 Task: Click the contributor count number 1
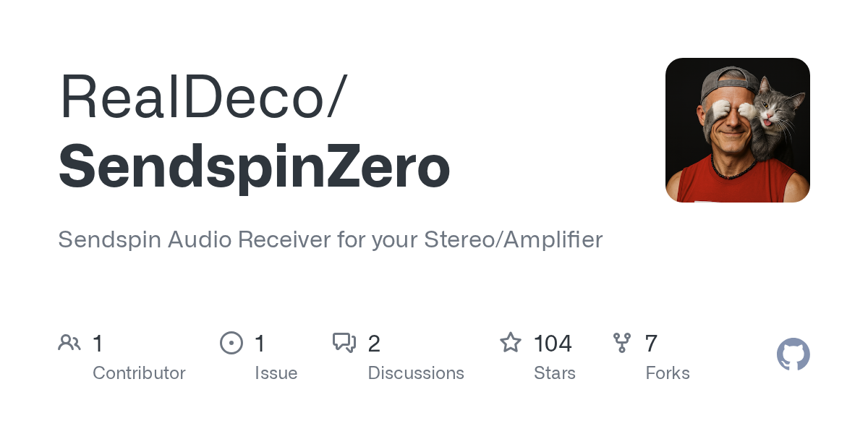98,344
